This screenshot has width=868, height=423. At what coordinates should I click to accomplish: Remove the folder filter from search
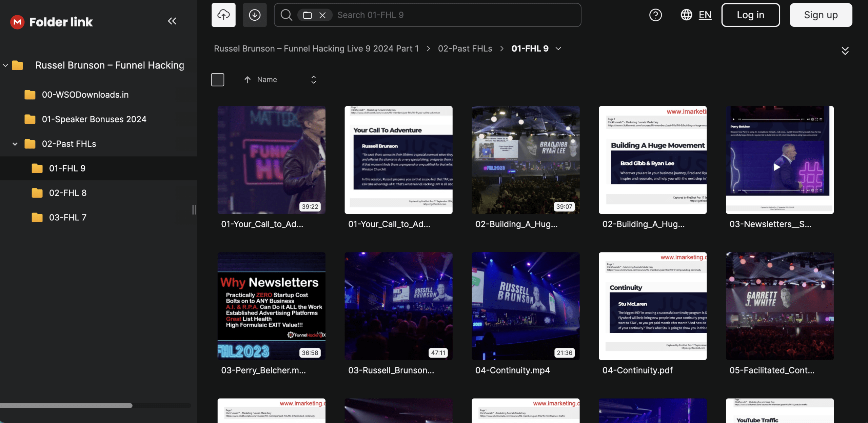[x=322, y=15]
